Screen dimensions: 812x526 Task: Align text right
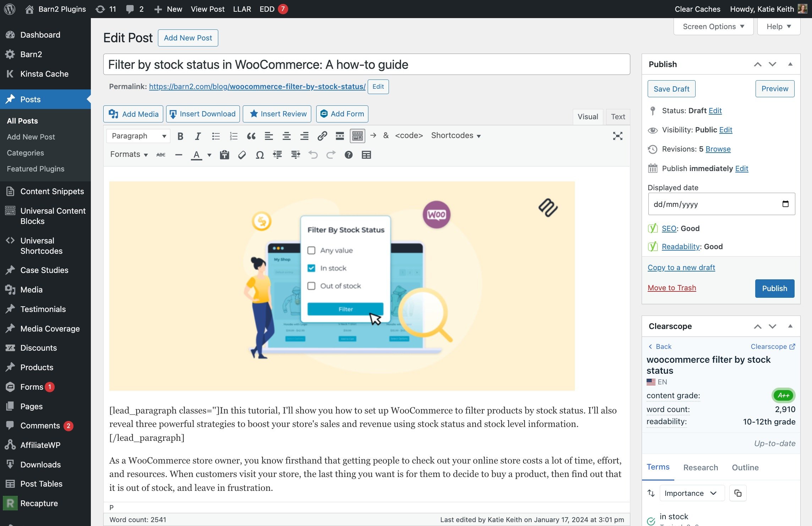(x=304, y=136)
